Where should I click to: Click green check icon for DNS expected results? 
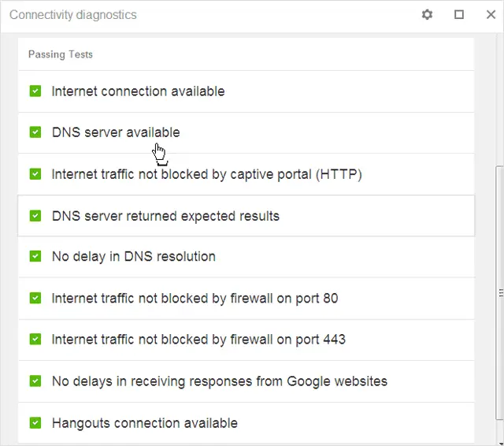pyautogui.click(x=35, y=216)
